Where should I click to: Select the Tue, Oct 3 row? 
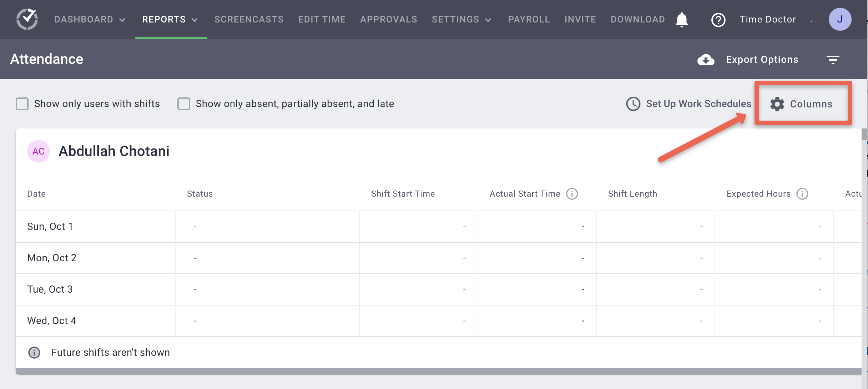(x=439, y=289)
